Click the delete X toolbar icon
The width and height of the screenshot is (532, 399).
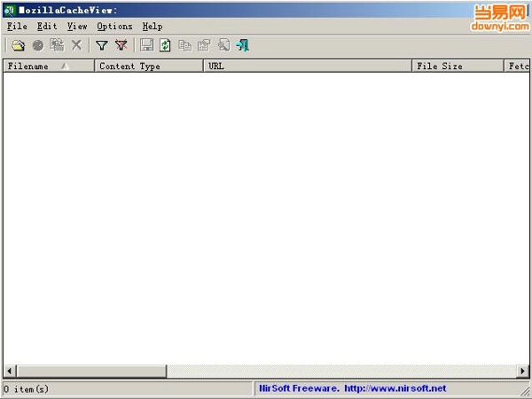(x=76, y=45)
